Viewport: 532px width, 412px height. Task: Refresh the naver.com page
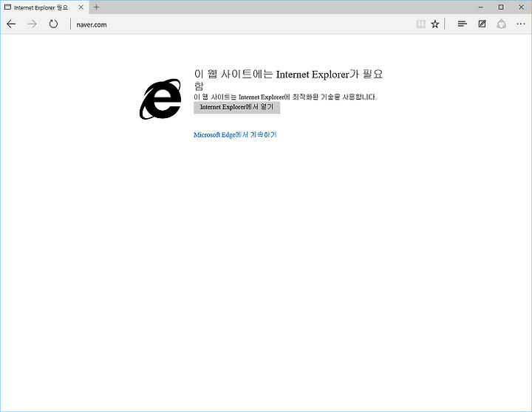click(53, 24)
